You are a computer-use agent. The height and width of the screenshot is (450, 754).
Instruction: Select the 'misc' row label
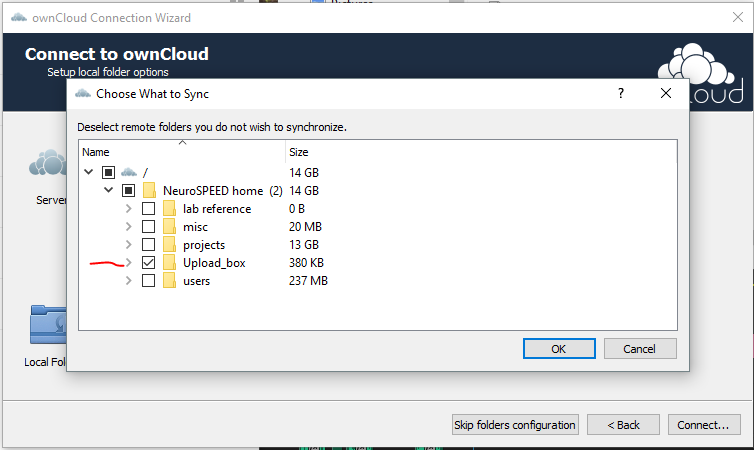[195, 226]
